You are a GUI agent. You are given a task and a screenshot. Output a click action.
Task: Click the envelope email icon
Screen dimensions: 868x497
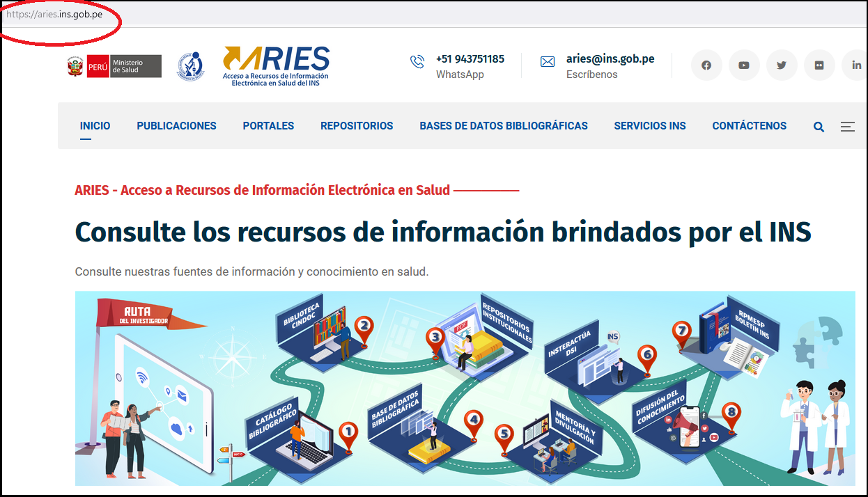pyautogui.click(x=548, y=62)
